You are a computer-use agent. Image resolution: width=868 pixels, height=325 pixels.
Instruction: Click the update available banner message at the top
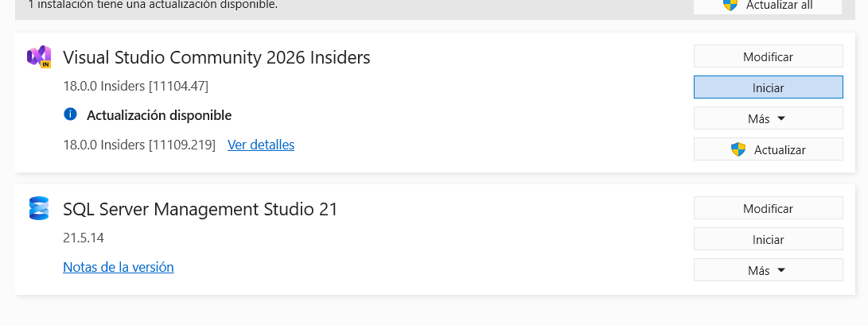153,5
